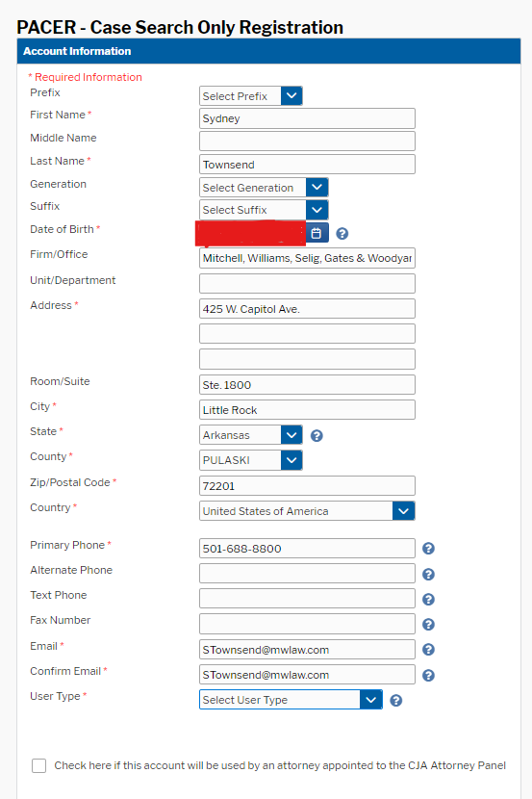The image size is (532, 799).
Task: Click the Fax Number help icon
Action: 429,624
